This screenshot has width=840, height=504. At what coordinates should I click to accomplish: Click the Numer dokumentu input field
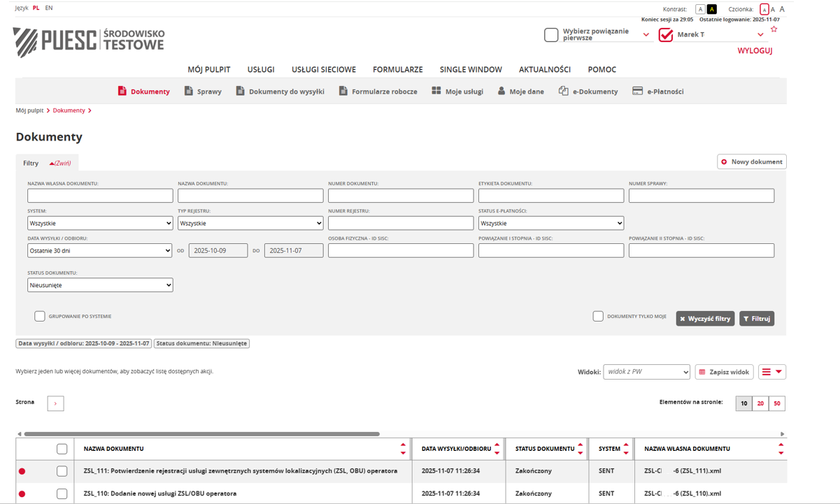click(401, 196)
